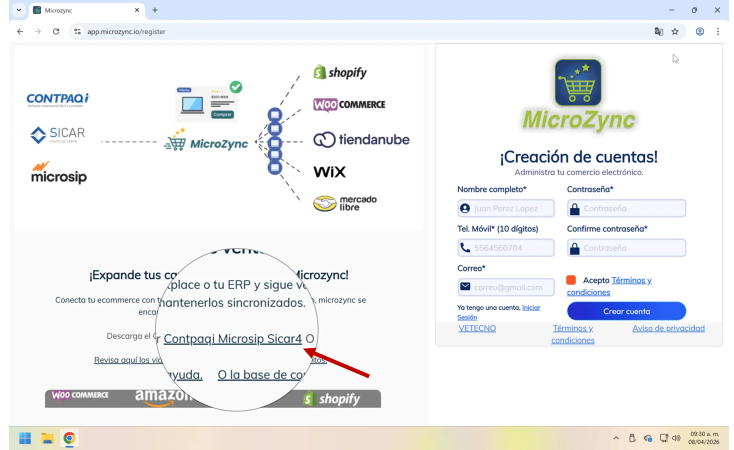
Task: Open site information icon in address bar
Action: tap(78, 31)
